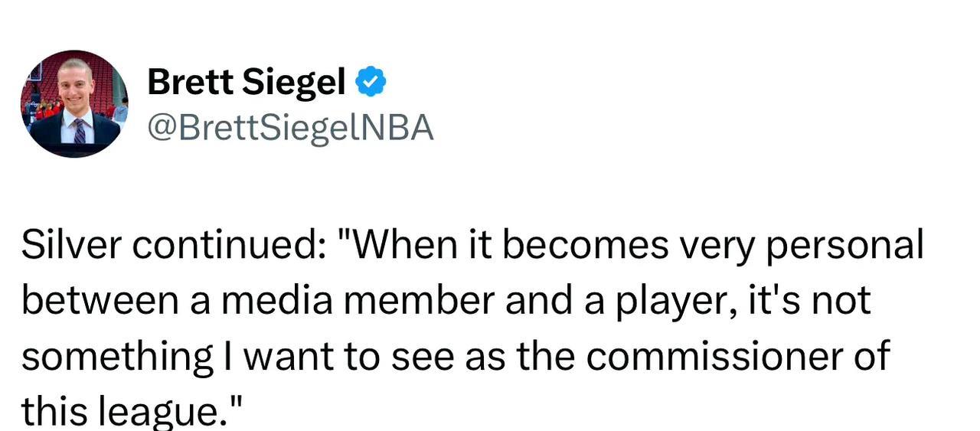980x431 pixels.
Task: Visit the @BrettSiegelNBA handle
Action: pos(290,127)
